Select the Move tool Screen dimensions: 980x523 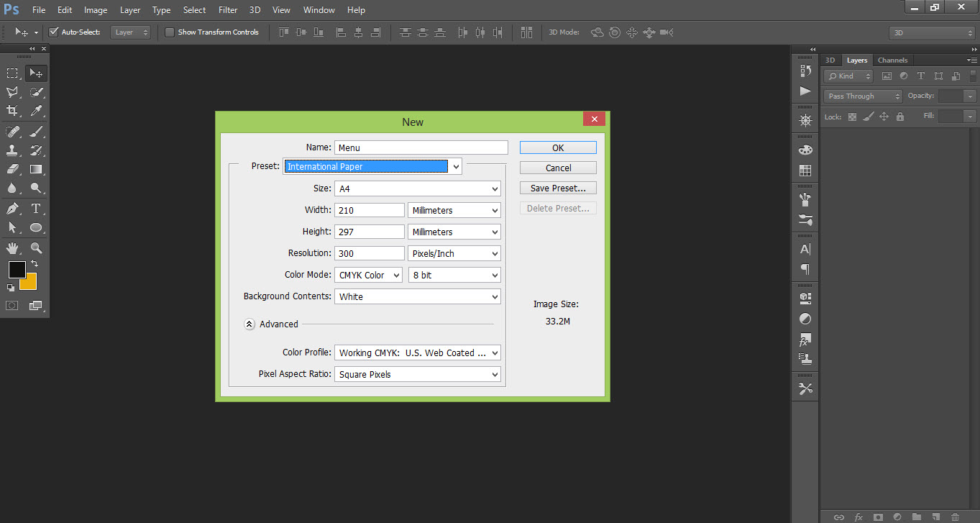(35, 73)
